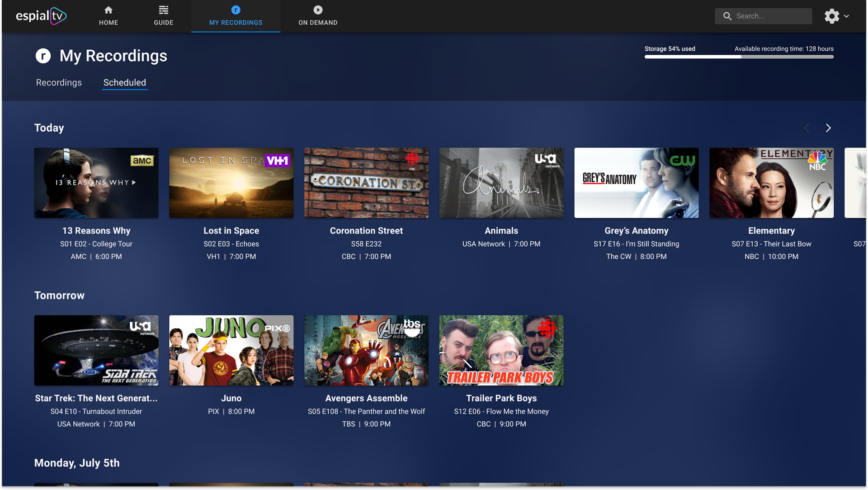Open Lost in Space thumbnail
868x490 pixels.
[231, 183]
